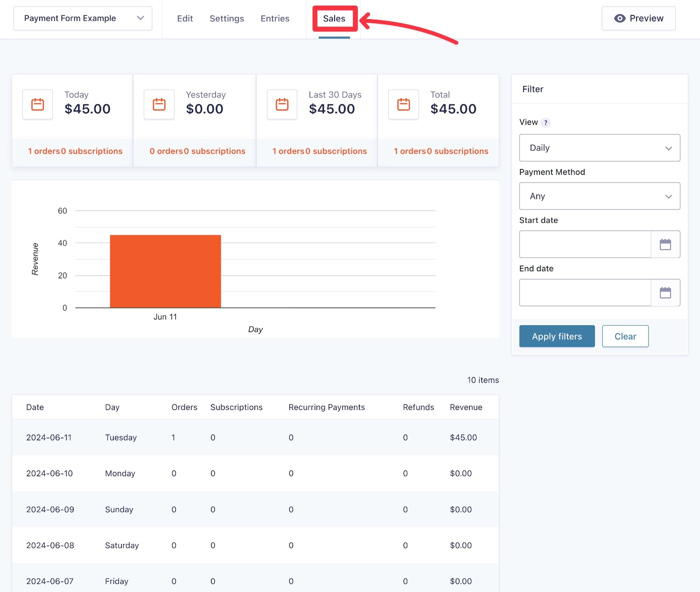Click the calendar icon on Today card
700x592 pixels.
click(x=37, y=104)
